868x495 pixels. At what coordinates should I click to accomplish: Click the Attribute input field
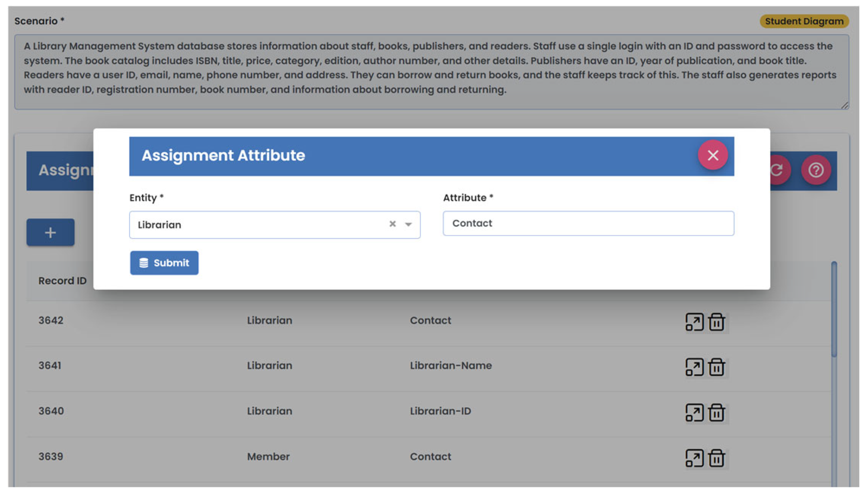click(x=588, y=223)
